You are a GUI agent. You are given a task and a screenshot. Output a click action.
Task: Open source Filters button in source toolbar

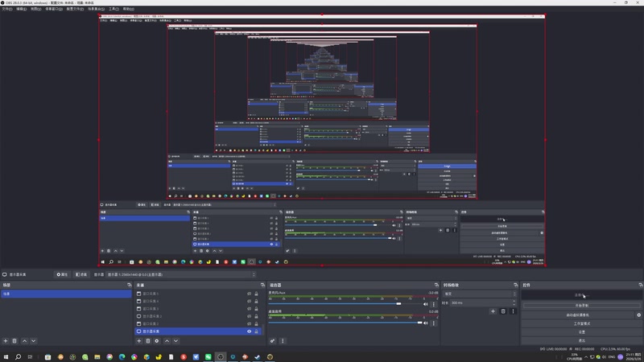[x=81, y=274]
